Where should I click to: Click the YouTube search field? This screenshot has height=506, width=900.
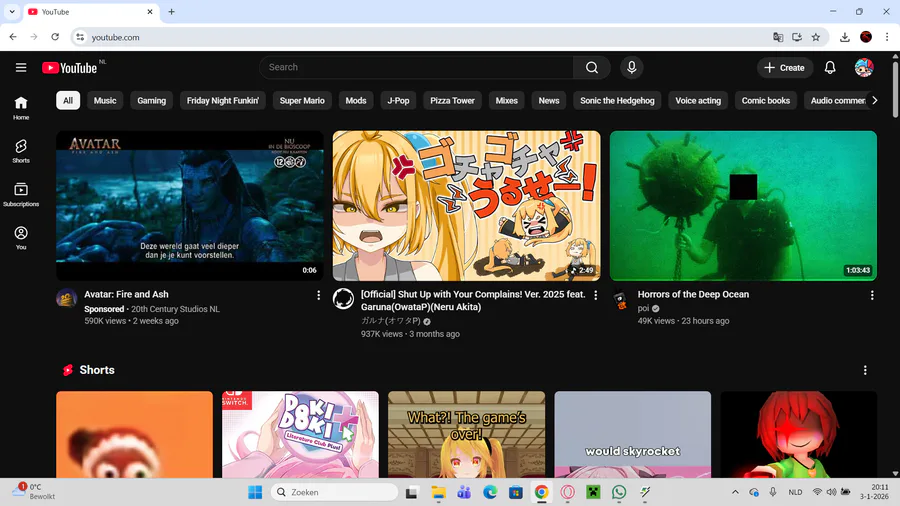416,68
